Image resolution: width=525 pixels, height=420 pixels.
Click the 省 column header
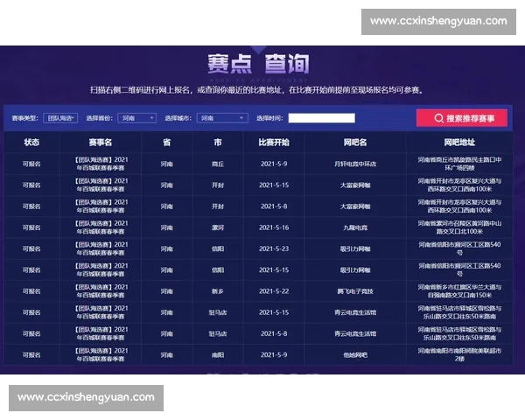click(167, 143)
